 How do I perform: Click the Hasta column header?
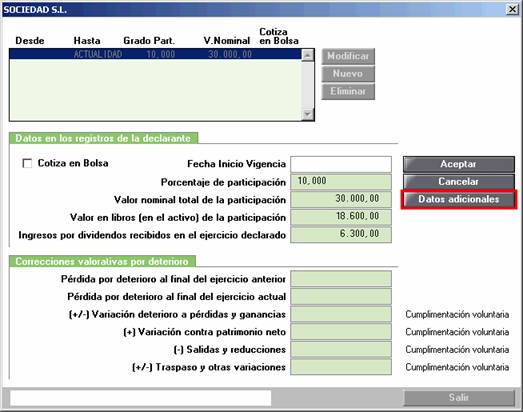point(87,41)
